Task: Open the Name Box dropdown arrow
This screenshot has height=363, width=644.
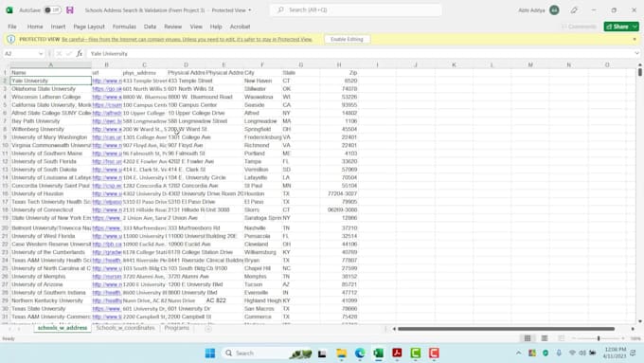Action: (x=41, y=53)
